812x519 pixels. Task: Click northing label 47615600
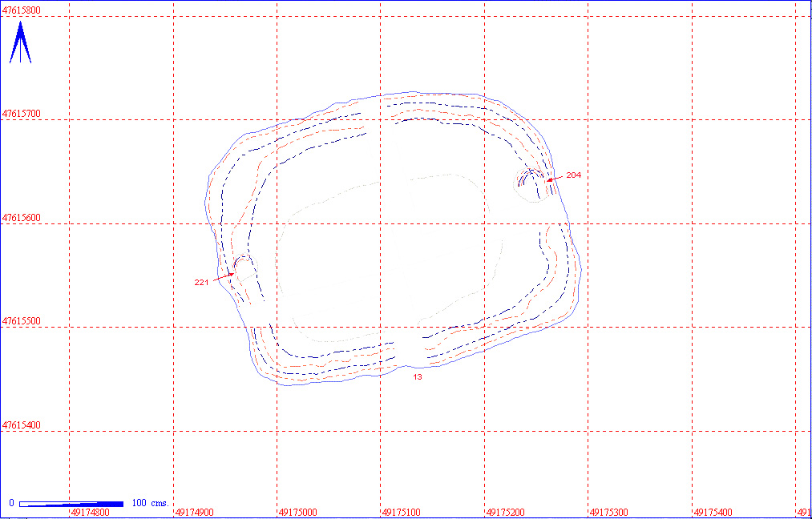coord(22,217)
